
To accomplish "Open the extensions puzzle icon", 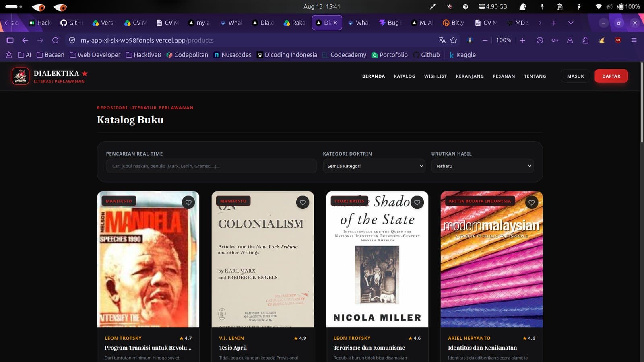I will (x=585, y=40).
